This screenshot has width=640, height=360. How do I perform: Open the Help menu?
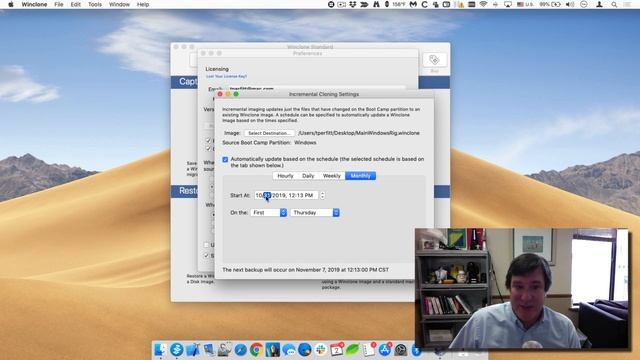click(x=142, y=4)
